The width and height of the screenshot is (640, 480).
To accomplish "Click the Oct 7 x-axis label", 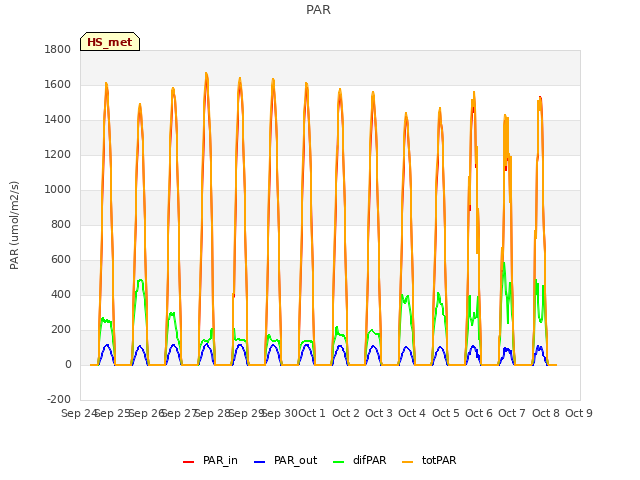I will click(x=512, y=413).
